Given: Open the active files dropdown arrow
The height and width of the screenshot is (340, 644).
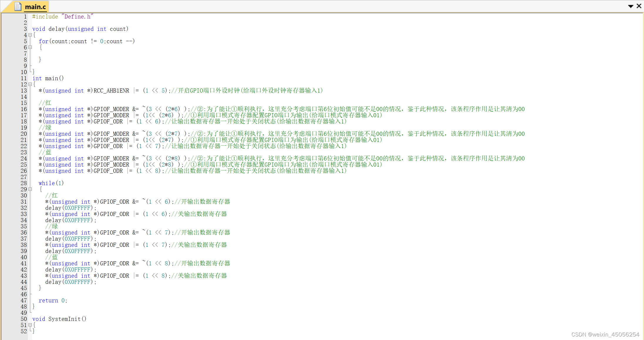Looking at the screenshot, I should [630, 6].
